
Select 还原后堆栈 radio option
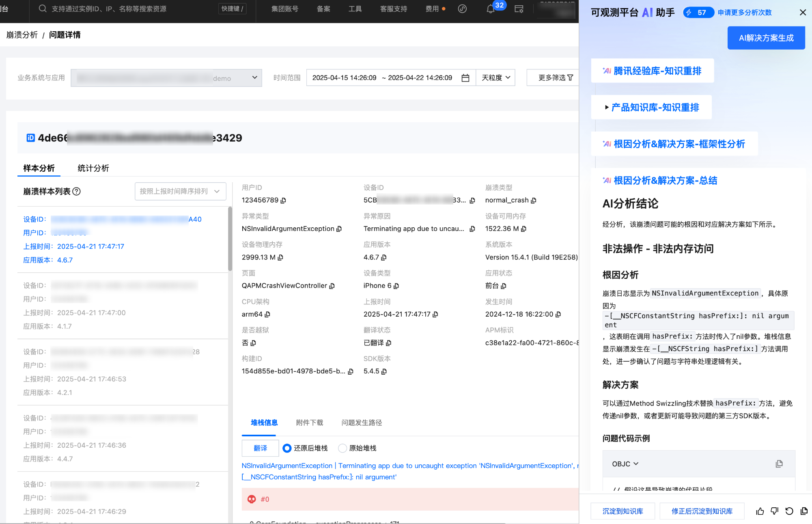[287, 448]
